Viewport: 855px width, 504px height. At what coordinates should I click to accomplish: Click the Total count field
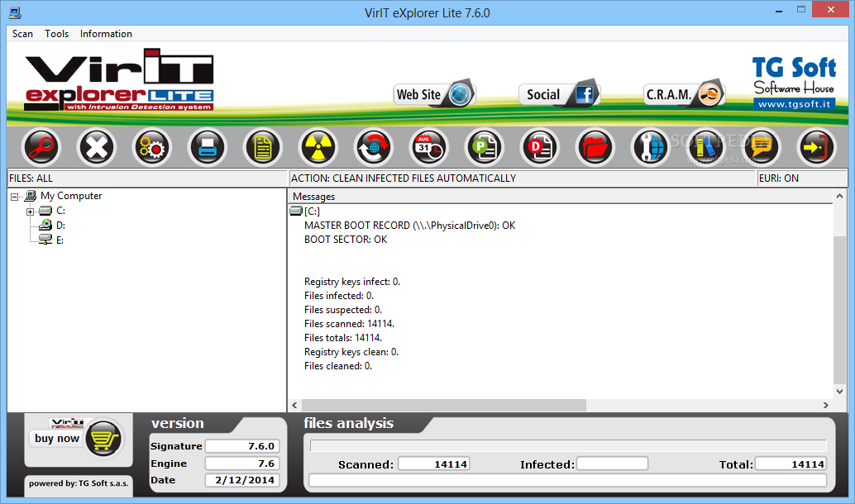791,464
